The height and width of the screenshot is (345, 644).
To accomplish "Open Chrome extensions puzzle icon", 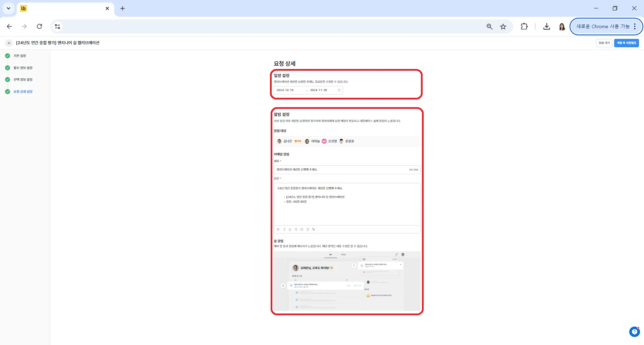I will (x=524, y=26).
